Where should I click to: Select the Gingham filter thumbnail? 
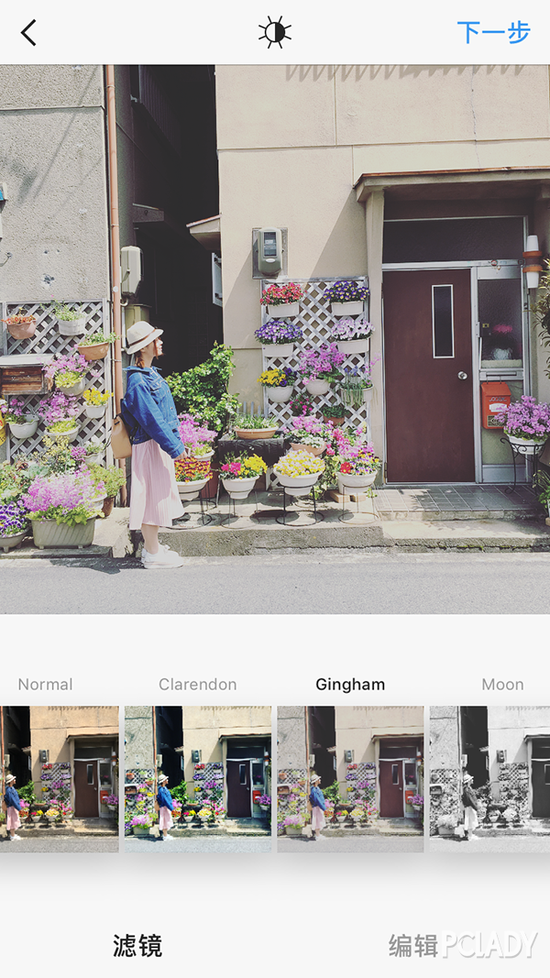(350, 779)
